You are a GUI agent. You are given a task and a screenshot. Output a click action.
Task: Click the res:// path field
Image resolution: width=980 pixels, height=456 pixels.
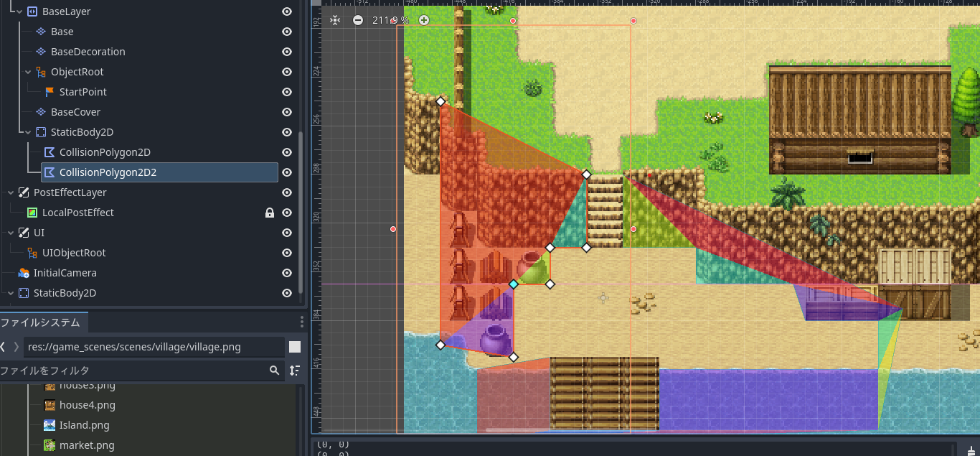[x=154, y=347]
